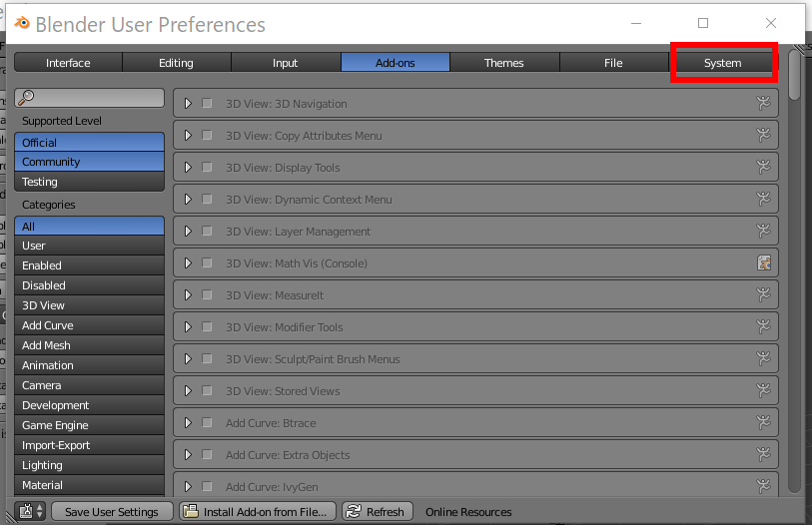812x525 pixels.
Task: Click Install Add-on from File button
Action: click(258, 512)
